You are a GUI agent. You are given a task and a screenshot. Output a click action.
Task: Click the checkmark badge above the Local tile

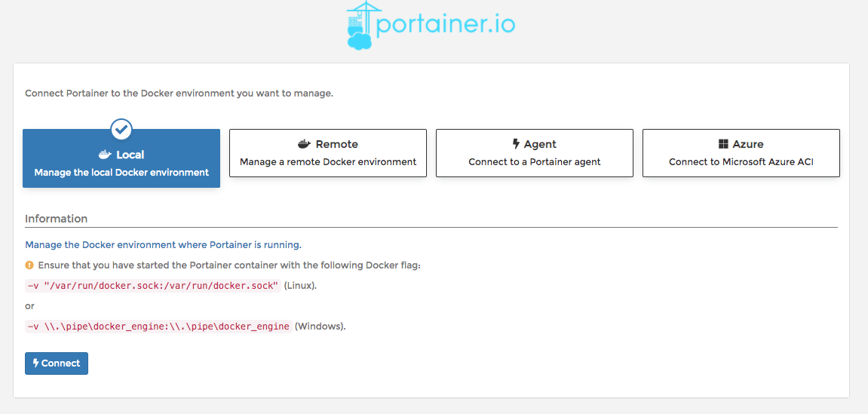121,130
